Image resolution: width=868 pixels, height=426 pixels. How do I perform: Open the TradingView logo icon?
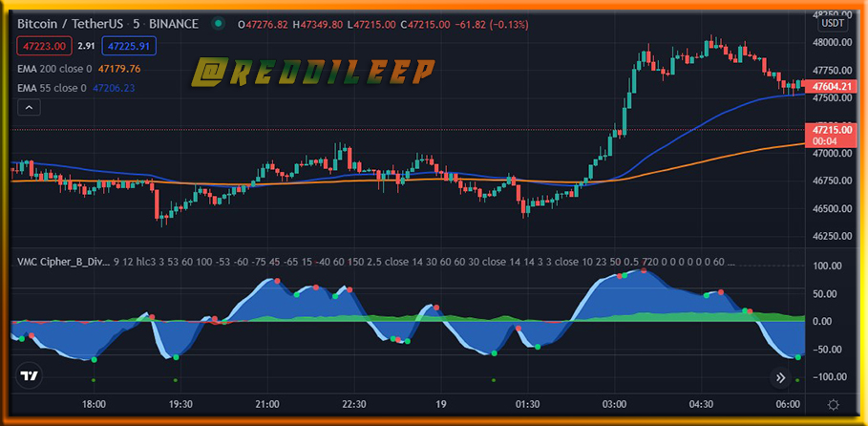point(29,376)
